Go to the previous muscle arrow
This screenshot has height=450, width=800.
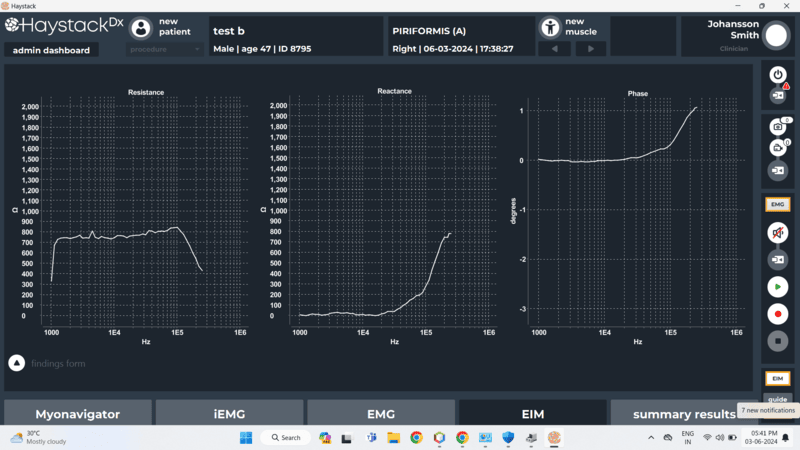[x=554, y=49]
